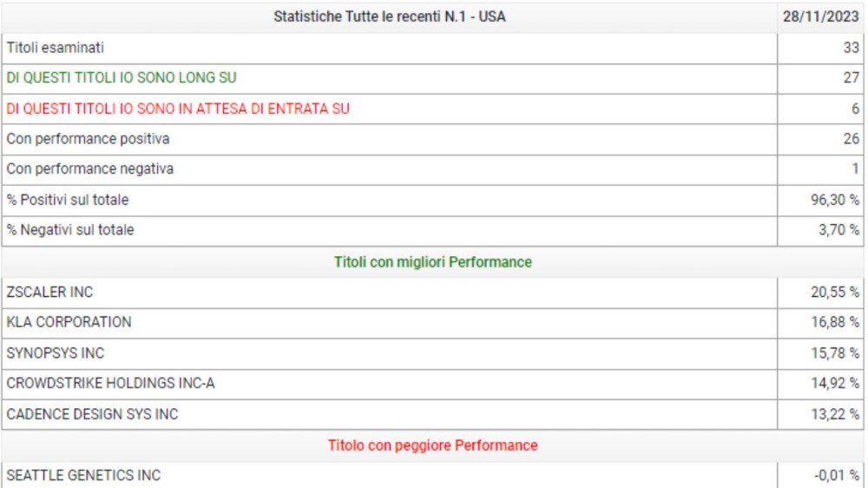
Task: Select the KLA CORPORATION row label
Action: click(69, 322)
